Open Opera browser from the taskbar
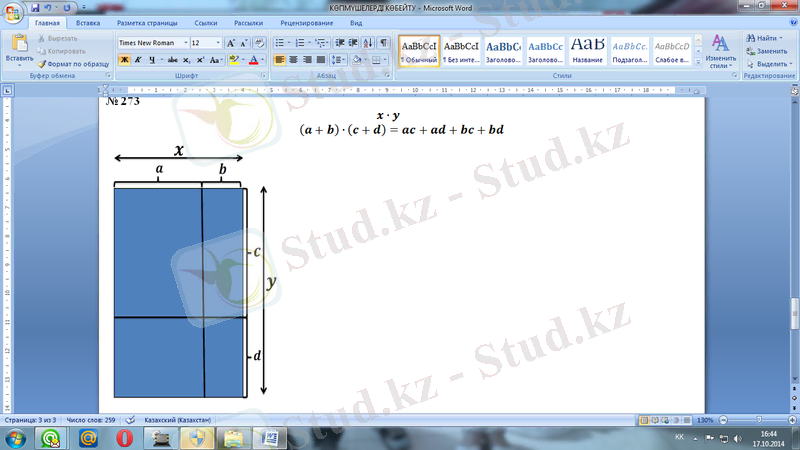This screenshot has height=450, width=800. tap(125, 438)
